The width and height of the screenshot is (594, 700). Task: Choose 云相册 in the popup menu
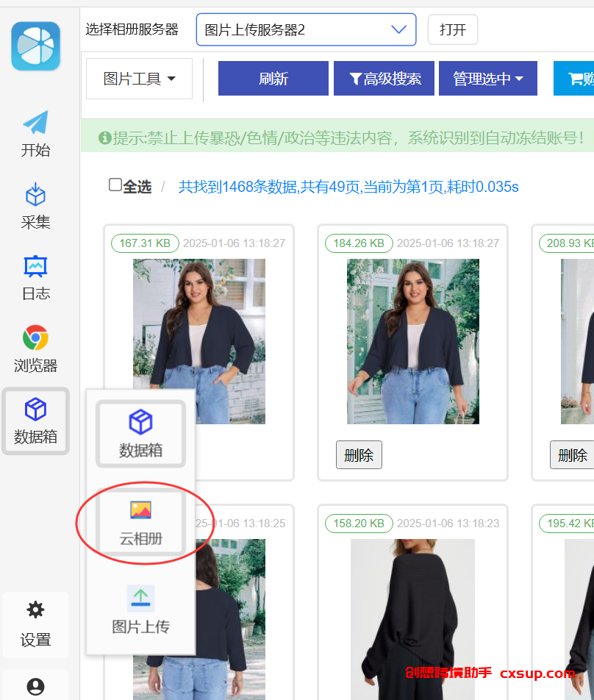click(x=140, y=523)
